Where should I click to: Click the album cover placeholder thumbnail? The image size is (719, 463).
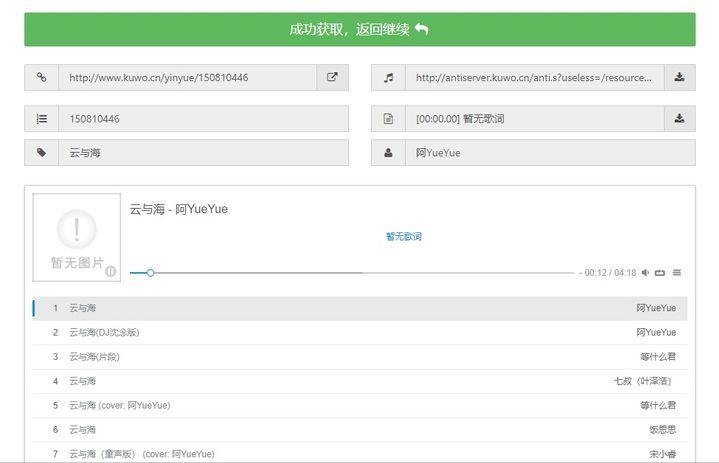[76, 236]
